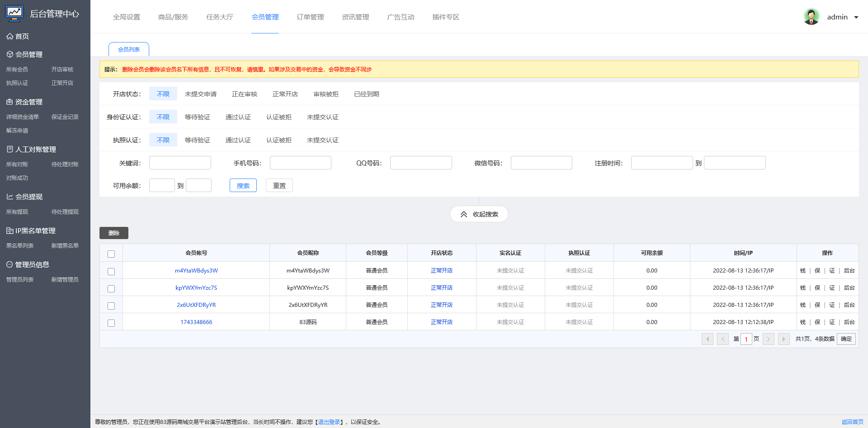Click the 注册时间 start date field

pyautogui.click(x=662, y=163)
